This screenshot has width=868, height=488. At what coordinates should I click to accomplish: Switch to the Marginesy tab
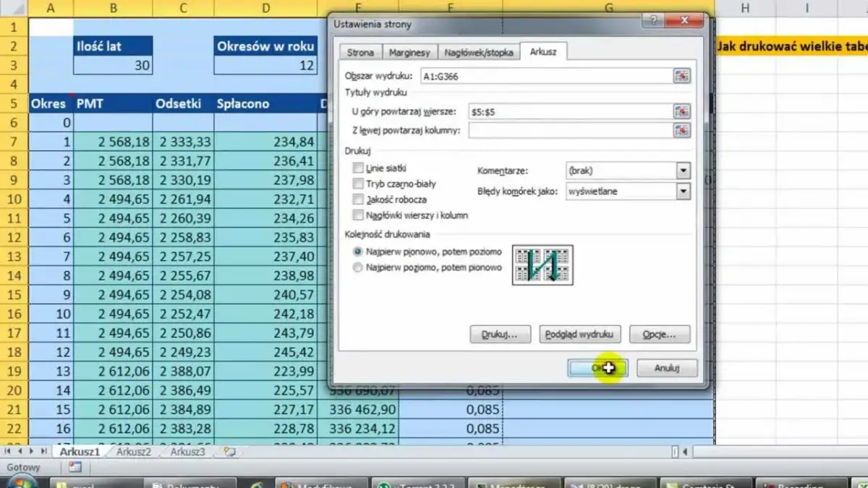409,53
